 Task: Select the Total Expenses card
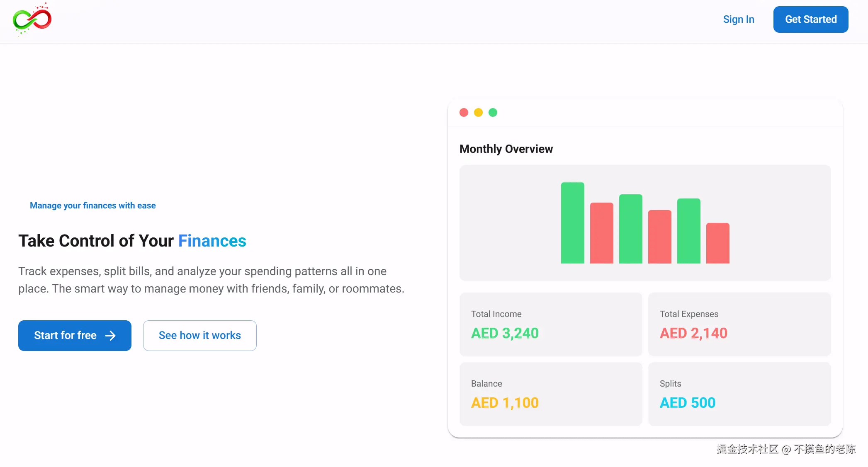pyautogui.click(x=739, y=324)
